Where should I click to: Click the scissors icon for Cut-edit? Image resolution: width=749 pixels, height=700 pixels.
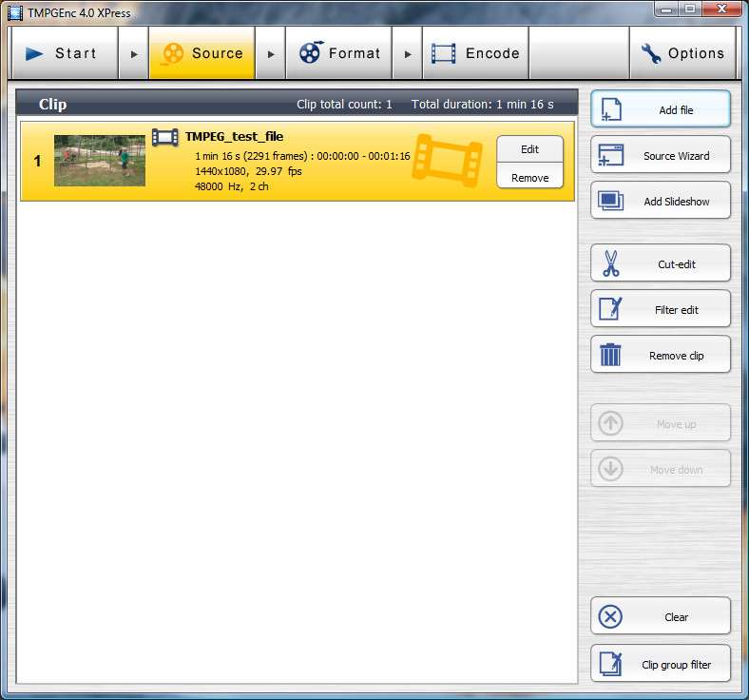(x=611, y=263)
